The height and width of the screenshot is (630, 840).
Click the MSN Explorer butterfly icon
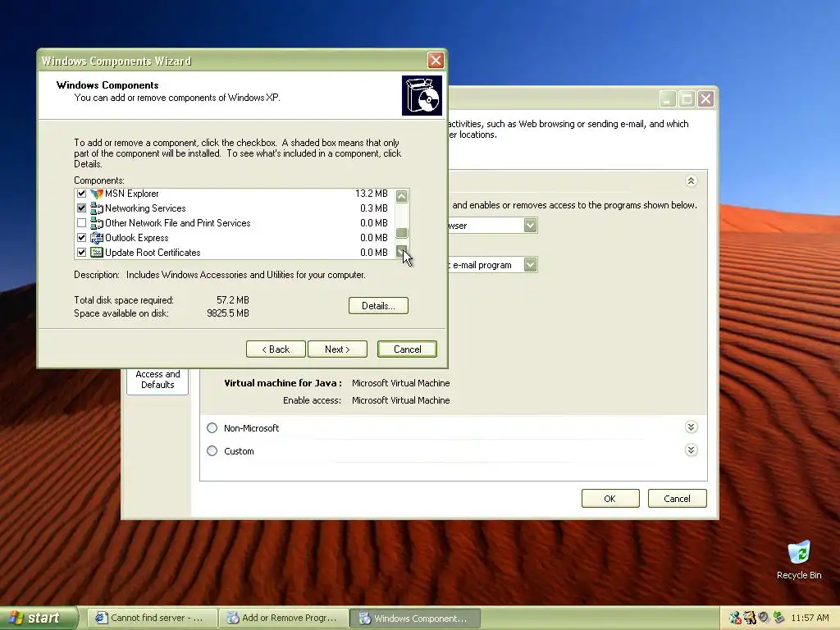pyautogui.click(x=97, y=194)
